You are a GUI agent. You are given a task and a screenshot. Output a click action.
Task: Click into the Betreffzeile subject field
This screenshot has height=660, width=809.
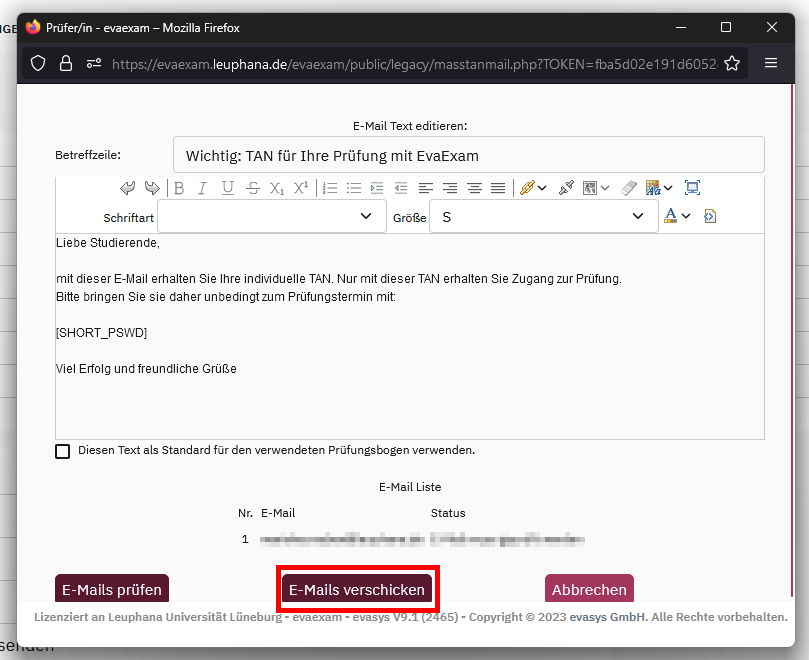468,155
